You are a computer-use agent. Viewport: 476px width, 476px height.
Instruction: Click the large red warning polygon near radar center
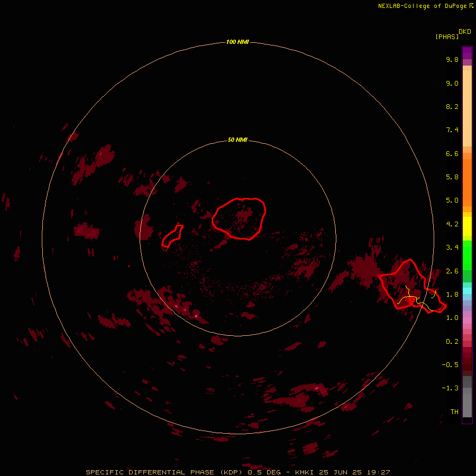click(239, 218)
